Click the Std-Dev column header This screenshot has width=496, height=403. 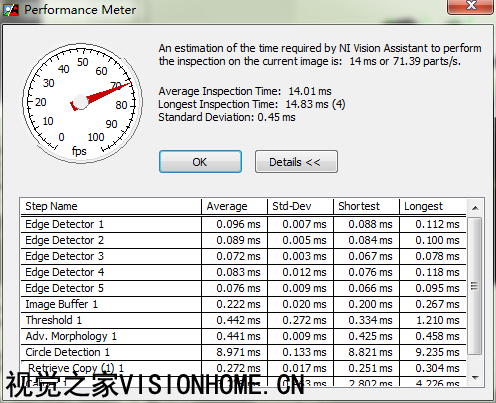(x=300, y=206)
